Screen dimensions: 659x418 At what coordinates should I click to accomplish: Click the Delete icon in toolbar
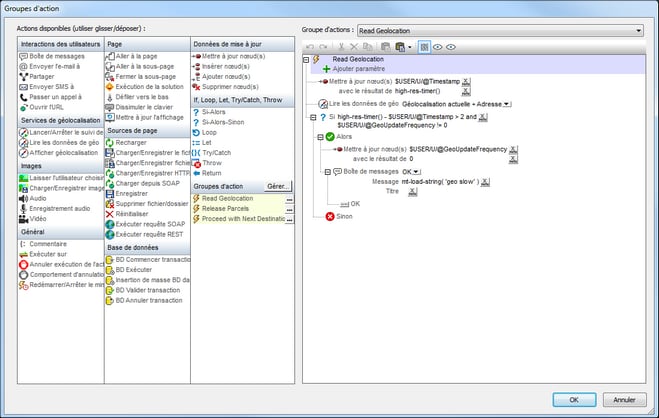pos(354,47)
